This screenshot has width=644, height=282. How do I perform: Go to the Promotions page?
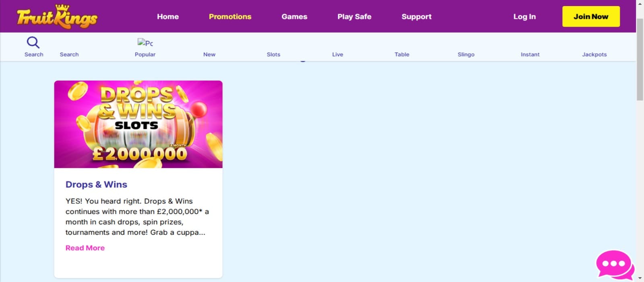click(x=230, y=17)
